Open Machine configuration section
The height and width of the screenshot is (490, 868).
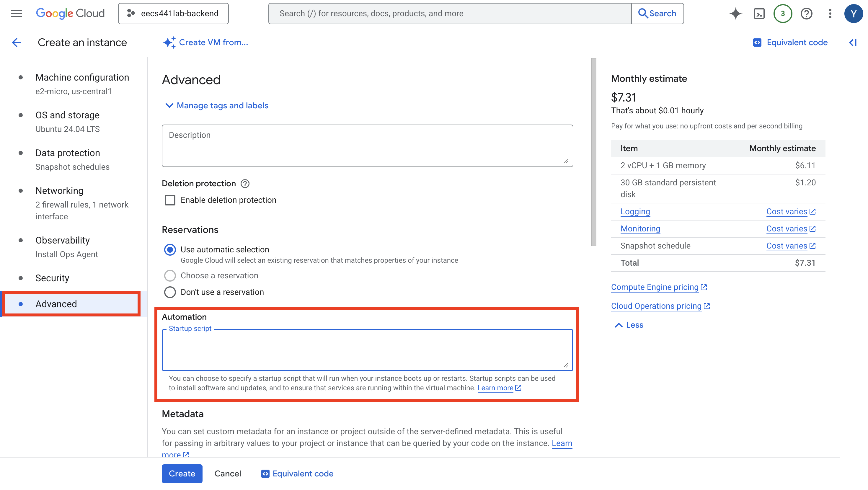point(82,84)
